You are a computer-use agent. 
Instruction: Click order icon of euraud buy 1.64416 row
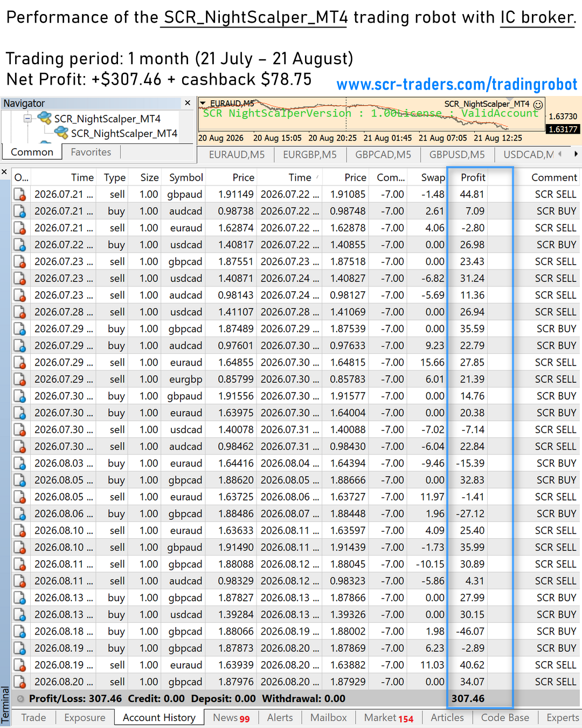click(20, 463)
